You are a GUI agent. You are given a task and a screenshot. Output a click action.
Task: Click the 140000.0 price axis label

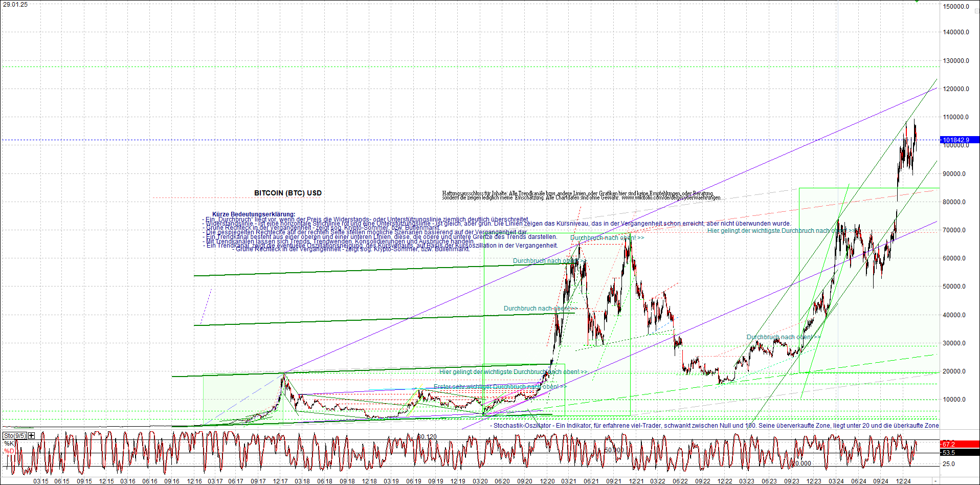coord(956,32)
